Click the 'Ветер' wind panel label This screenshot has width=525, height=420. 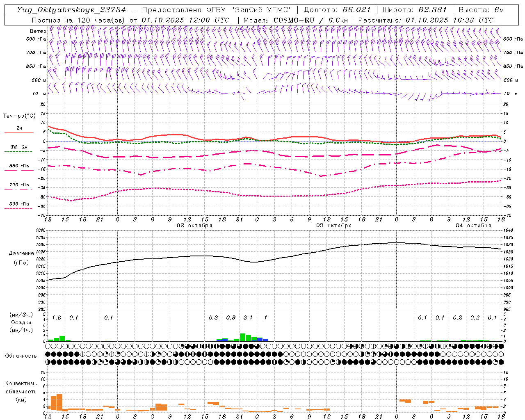(x=38, y=31)
